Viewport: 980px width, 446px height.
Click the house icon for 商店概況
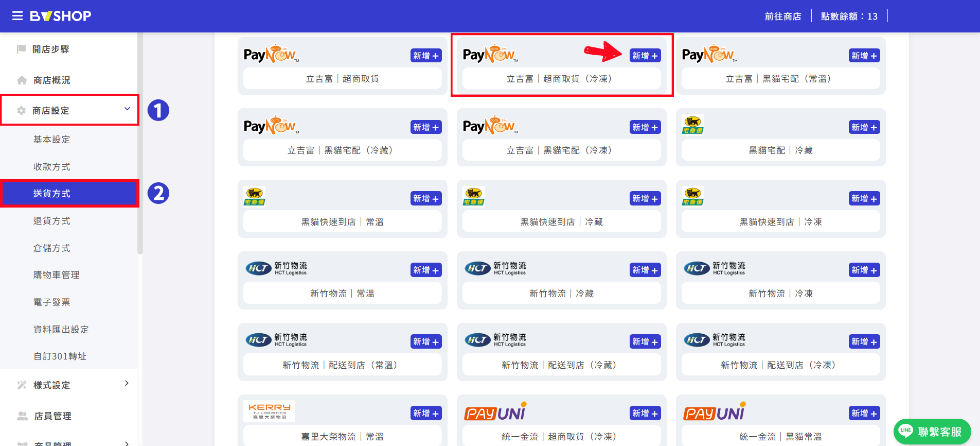click(22, 80)
